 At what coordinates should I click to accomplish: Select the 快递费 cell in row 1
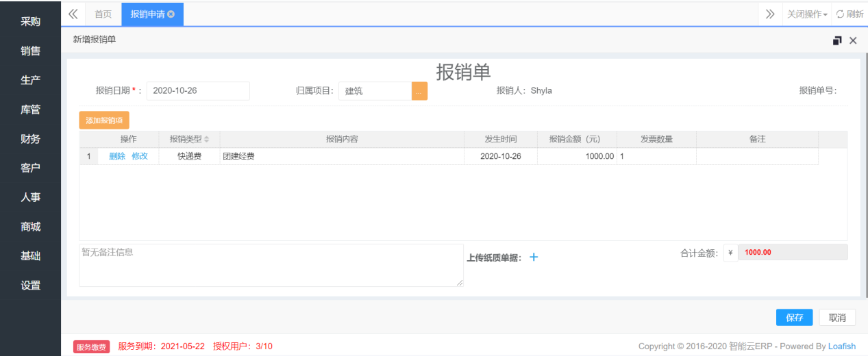pyautogui.click(x=190, y=156)
